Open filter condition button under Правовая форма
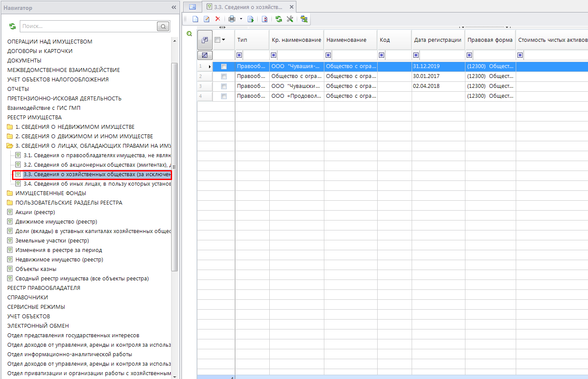Image resolution: width=588 pixels, height=379 pixels. 470,55
